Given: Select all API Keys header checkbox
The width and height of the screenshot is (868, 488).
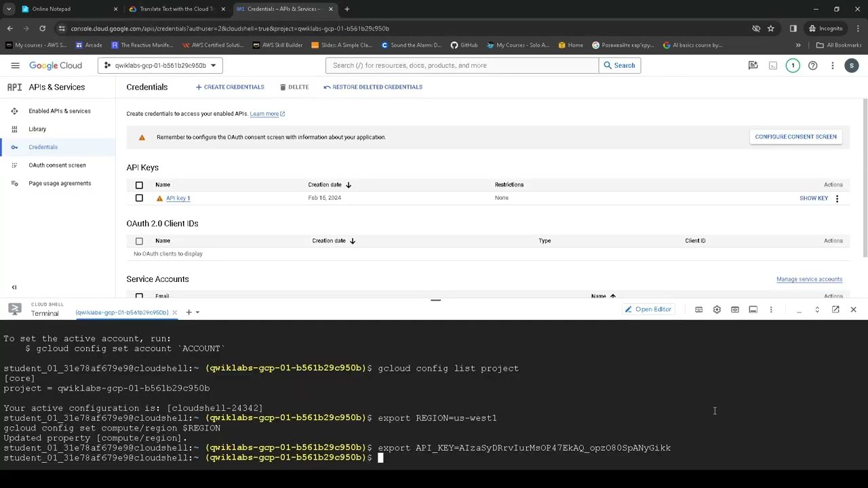Looking at the screenshot, I should coord(139,185).
